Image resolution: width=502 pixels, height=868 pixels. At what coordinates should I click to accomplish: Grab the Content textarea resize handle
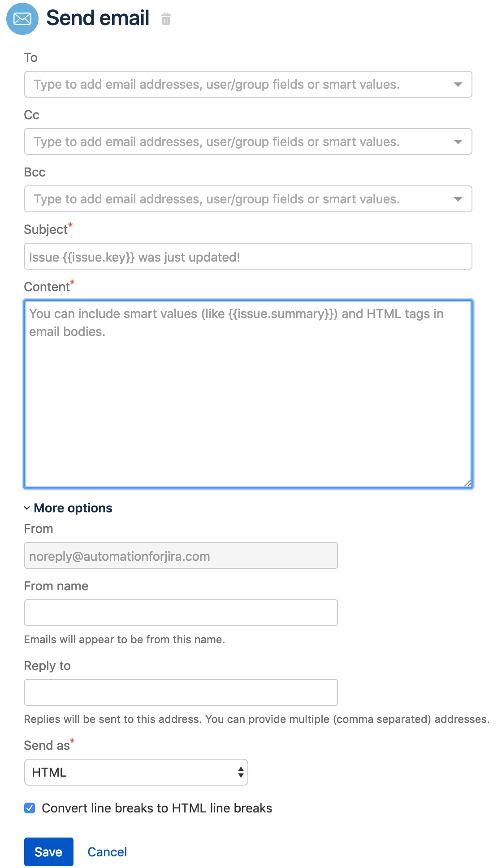coord(467,483)
